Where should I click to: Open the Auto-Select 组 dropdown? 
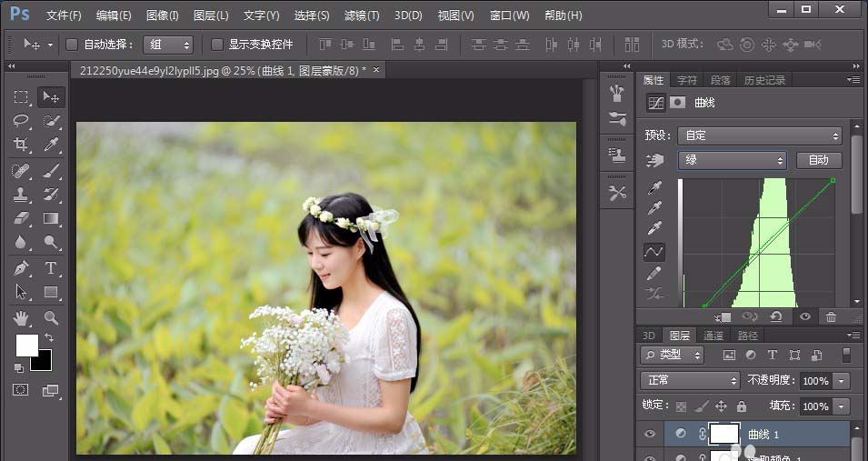pyautogui.click(x=168, y=45)
